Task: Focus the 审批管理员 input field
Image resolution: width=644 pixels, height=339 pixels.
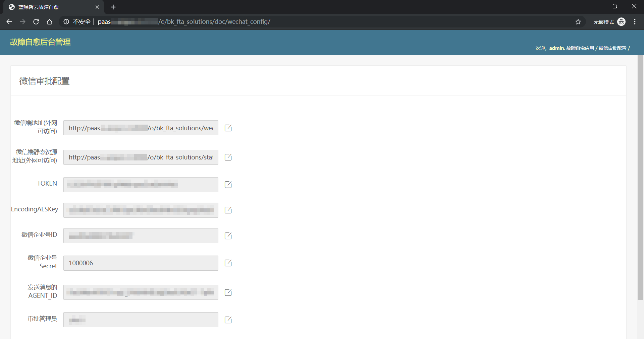Action: (141, 320)
